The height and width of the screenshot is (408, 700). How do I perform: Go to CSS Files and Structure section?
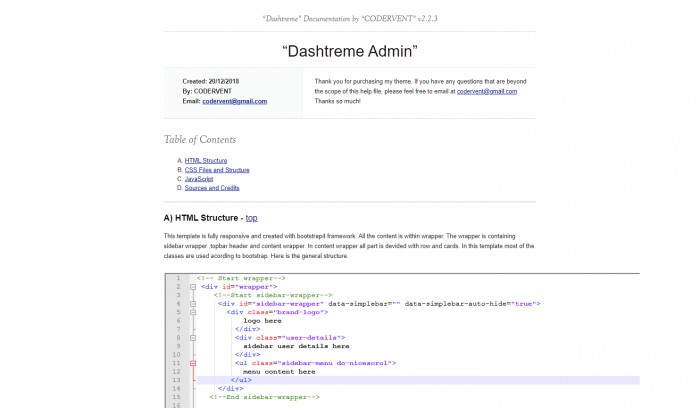pos(217,170)
